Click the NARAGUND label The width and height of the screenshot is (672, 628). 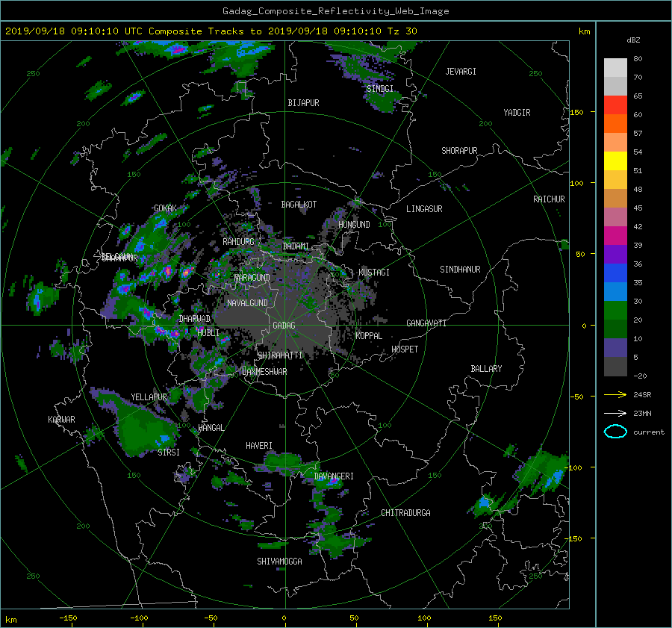[252, 278]
